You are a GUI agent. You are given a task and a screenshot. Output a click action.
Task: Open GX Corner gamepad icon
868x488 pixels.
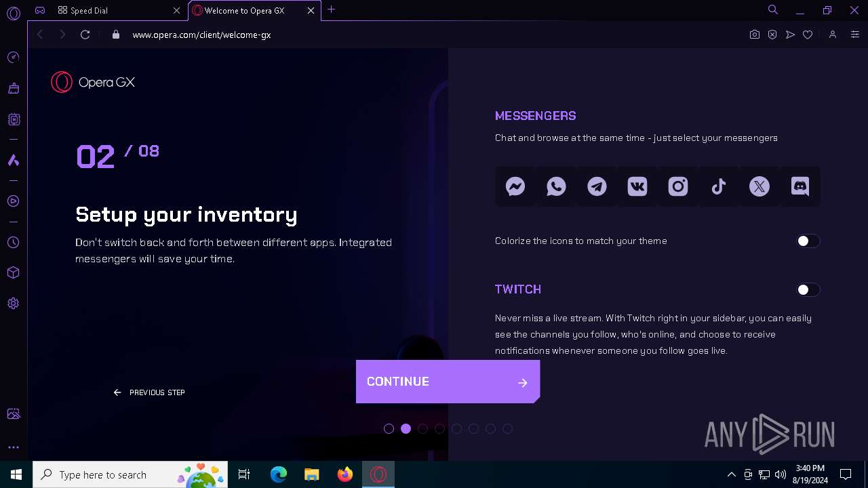(x=40, y=10)
